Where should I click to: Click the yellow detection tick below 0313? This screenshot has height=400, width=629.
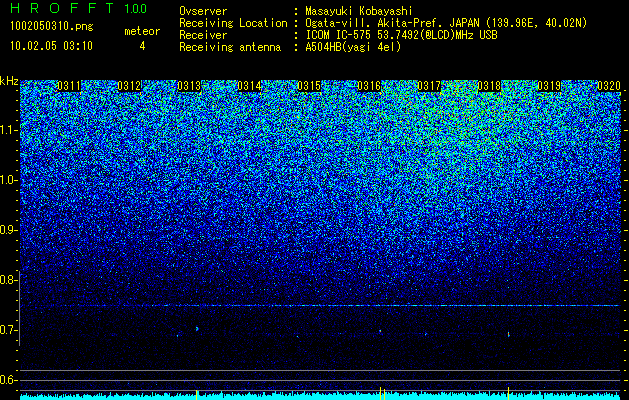point(197,394)
